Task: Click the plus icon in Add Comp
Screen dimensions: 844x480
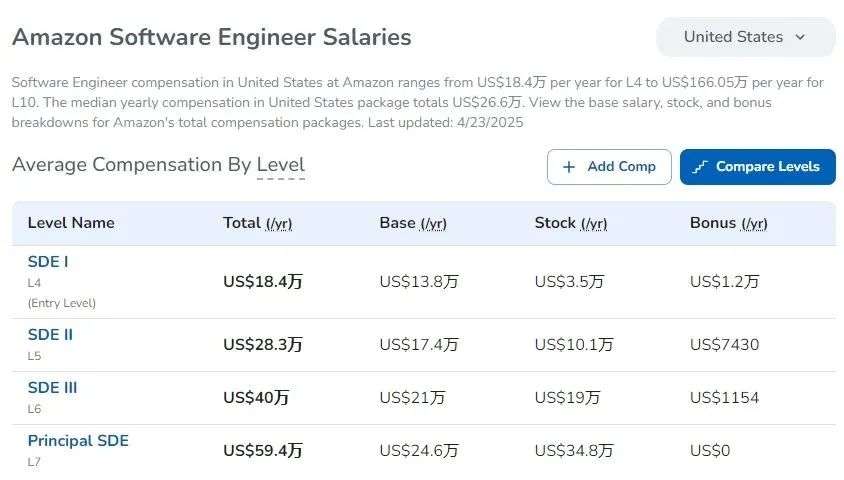Action: pos(568,167)
